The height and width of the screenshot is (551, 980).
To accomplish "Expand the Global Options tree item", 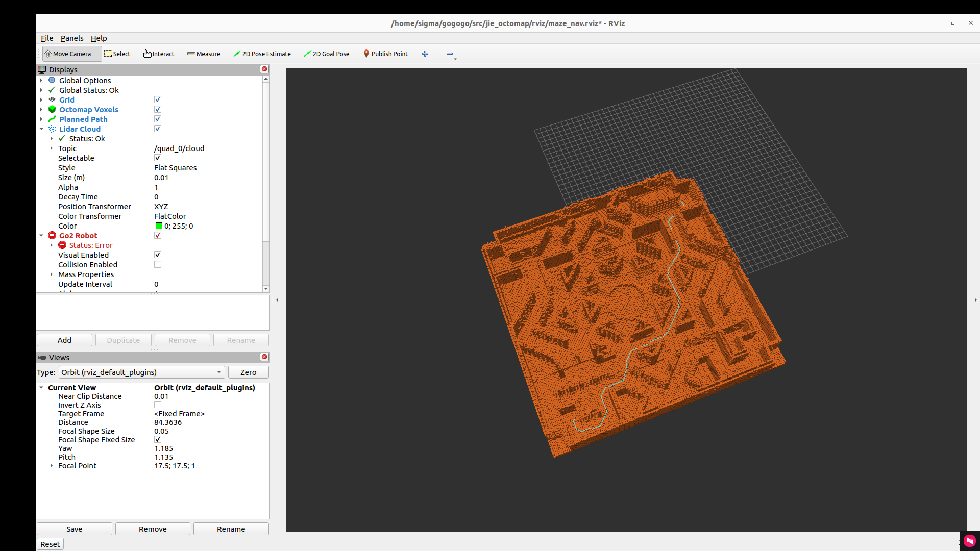I will (41, 80).
